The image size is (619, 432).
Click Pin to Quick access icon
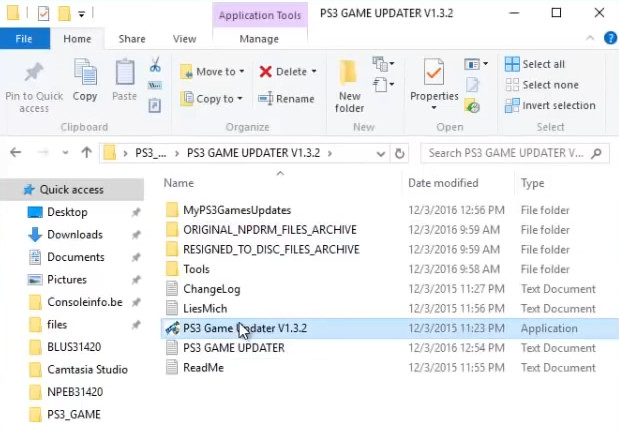34,72
